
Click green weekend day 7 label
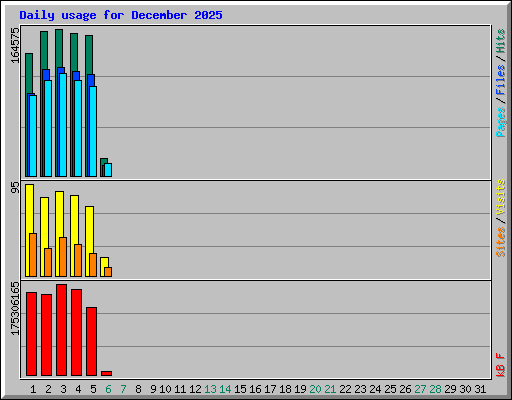(123, 389)
